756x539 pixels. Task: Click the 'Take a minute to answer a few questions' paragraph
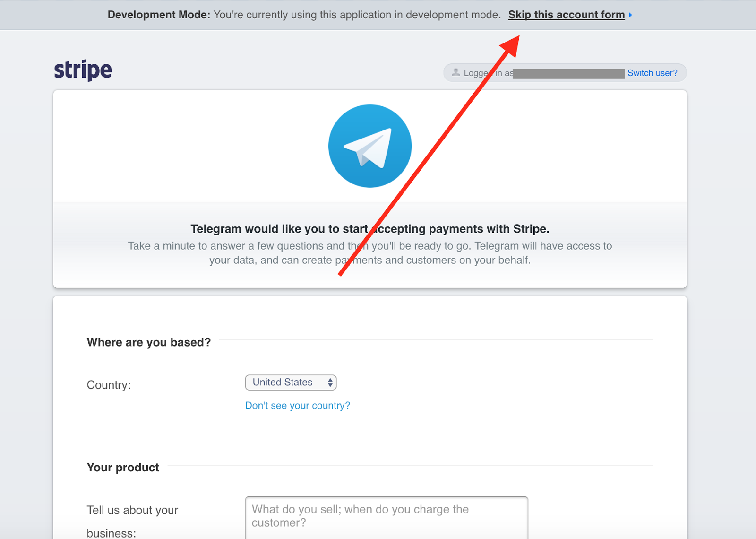click(370, 253)
